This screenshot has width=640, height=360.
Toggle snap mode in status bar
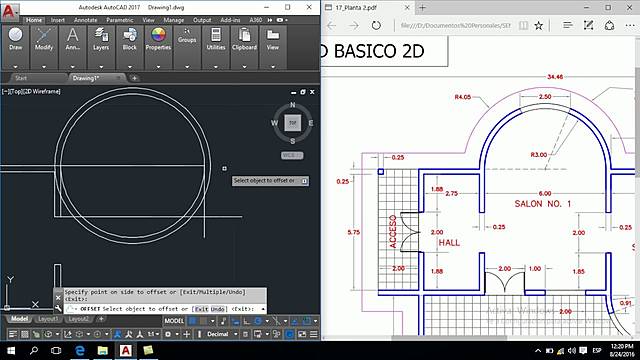203,321
